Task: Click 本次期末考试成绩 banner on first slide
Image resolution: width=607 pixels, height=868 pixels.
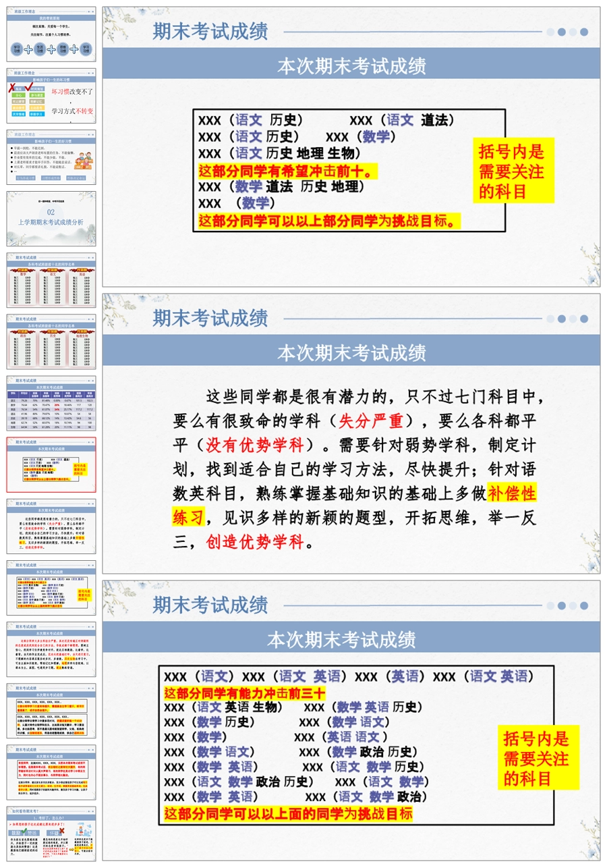Action: (351, 66)
